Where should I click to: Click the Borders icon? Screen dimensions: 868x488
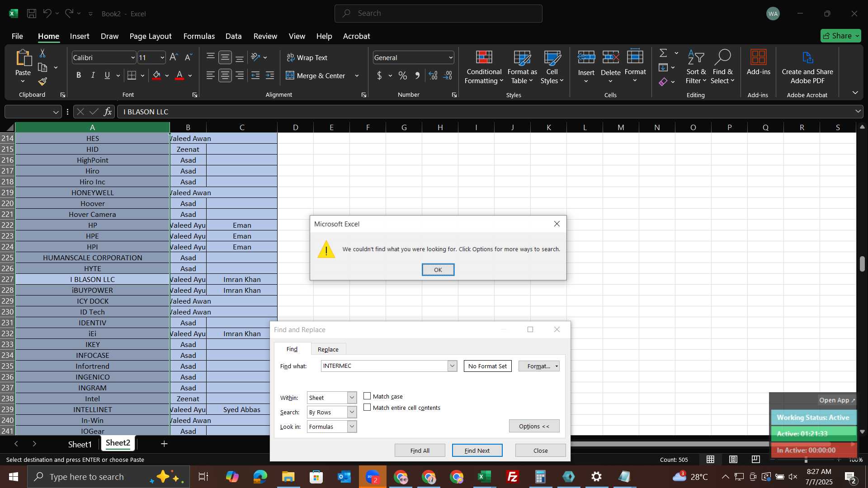(132, 75)
